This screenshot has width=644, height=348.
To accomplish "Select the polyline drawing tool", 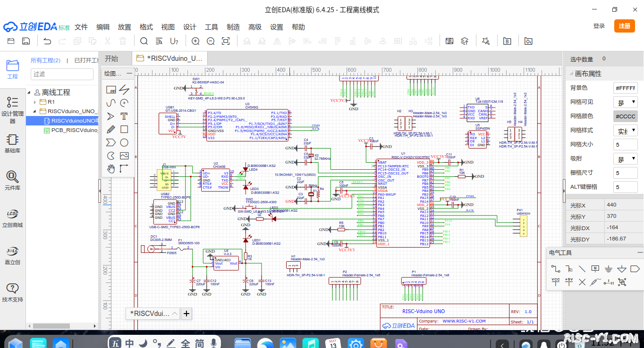I will (124, 90).
